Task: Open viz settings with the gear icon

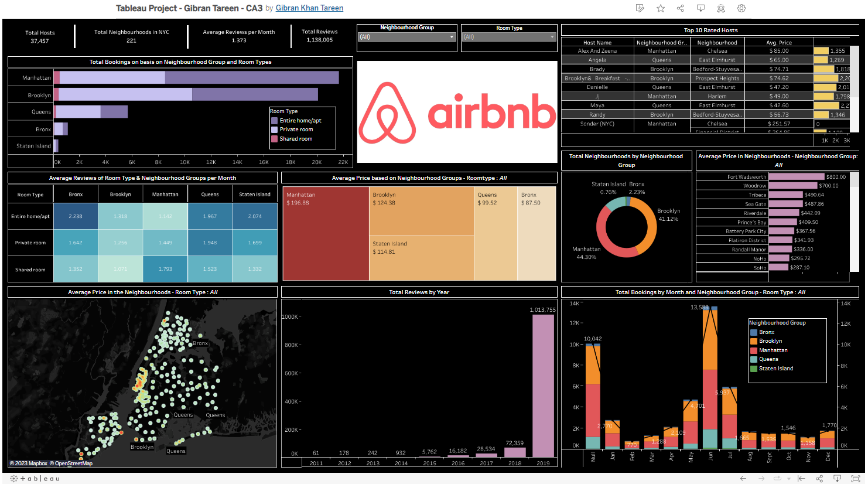Action: tap(741, 8)
